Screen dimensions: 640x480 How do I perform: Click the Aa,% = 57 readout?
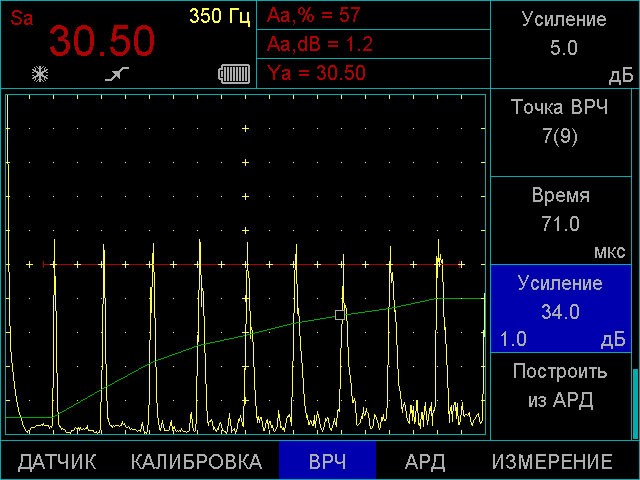(x=314, y=15)
